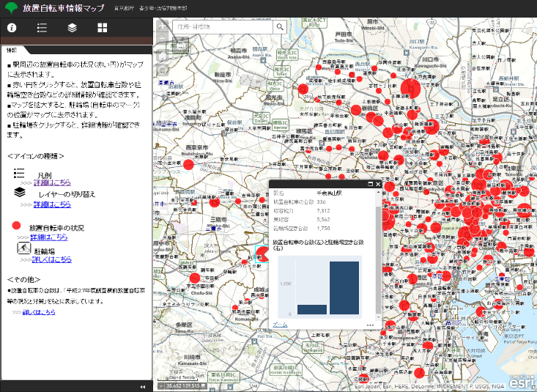This screenshot has width=537, height=392.
Task: Maximize the station popup window
Action: [x=370, y=184]
